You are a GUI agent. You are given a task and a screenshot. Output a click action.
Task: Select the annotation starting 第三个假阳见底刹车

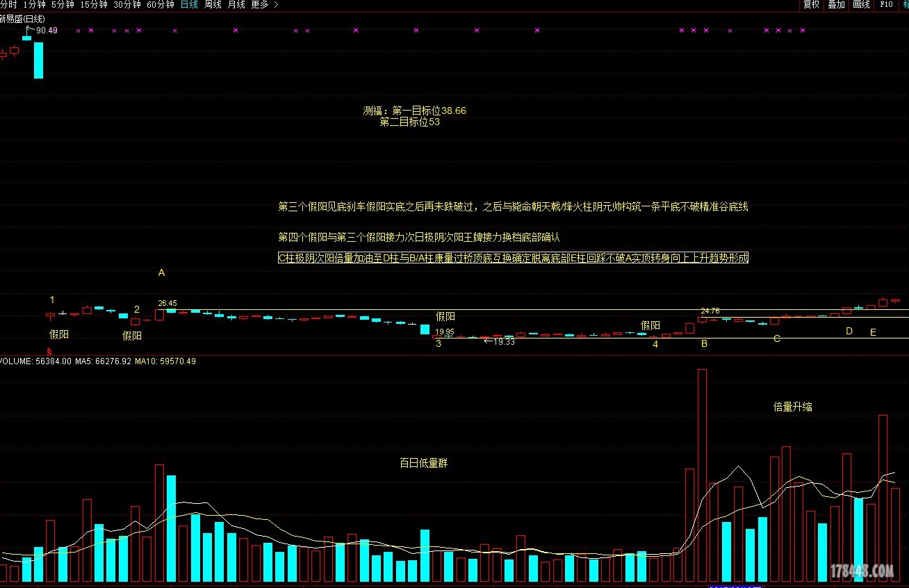point(513,206)
